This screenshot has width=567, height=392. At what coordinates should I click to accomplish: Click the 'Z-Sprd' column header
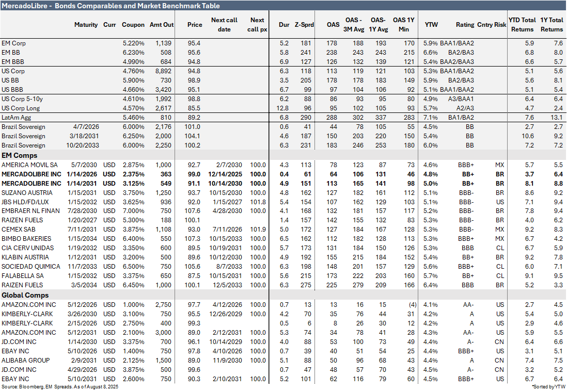[304, 25]
